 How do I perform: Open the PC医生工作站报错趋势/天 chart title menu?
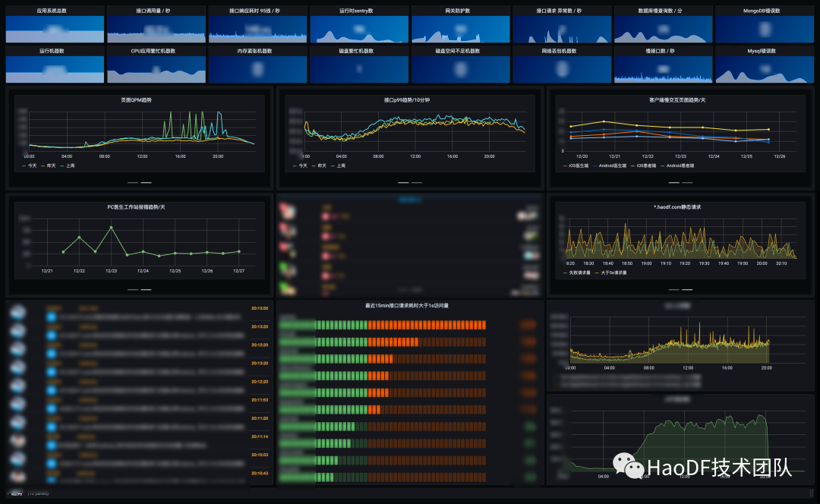pos(136,207)
